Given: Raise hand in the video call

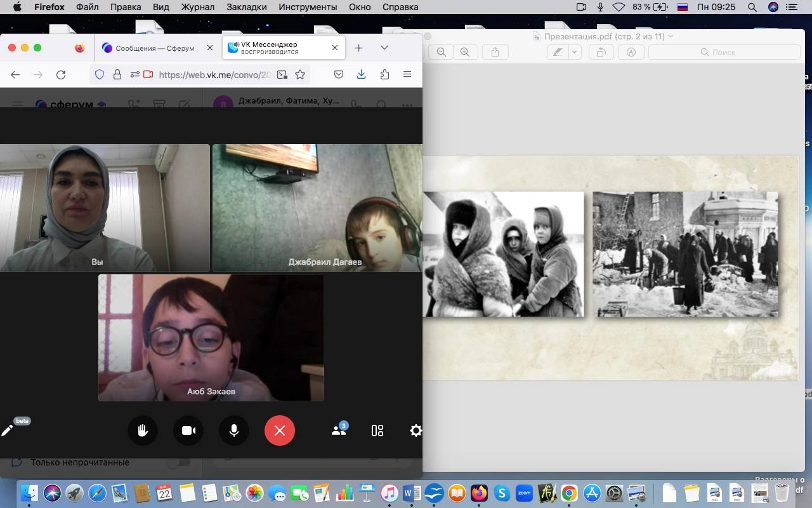Looking at the screenshot, I should click(143, 431).
